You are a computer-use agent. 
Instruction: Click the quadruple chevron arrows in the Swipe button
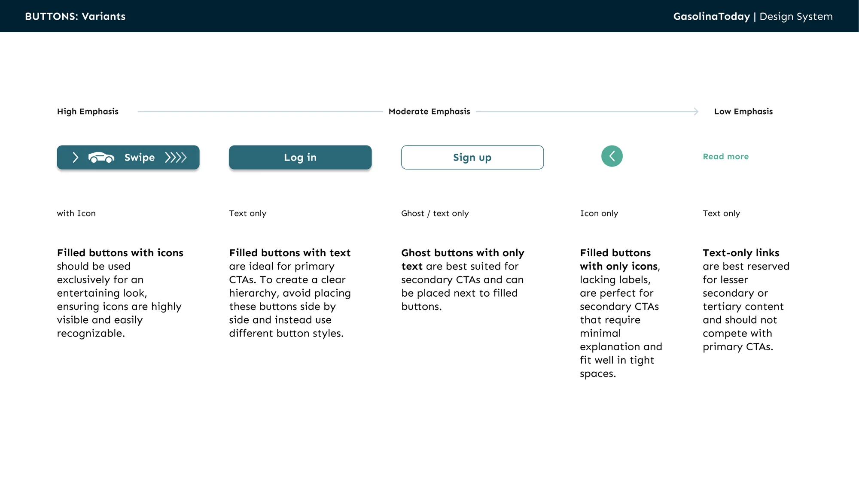(176, 158)
